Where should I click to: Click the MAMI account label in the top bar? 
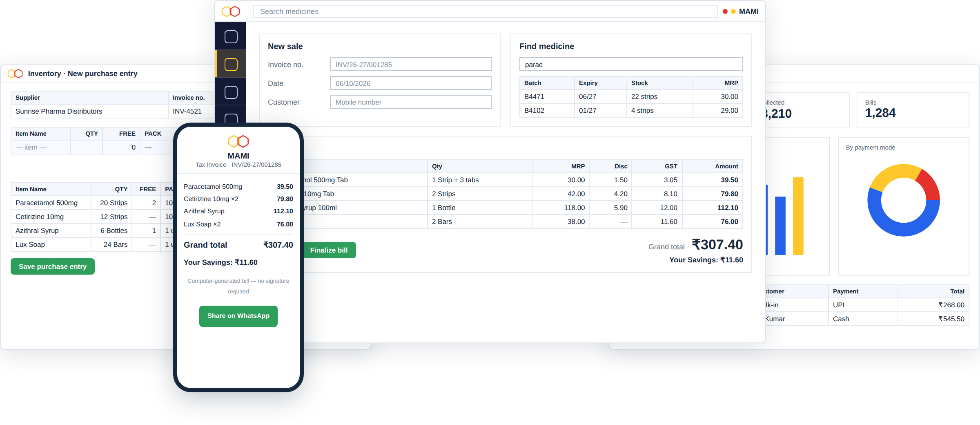(749, 11)
